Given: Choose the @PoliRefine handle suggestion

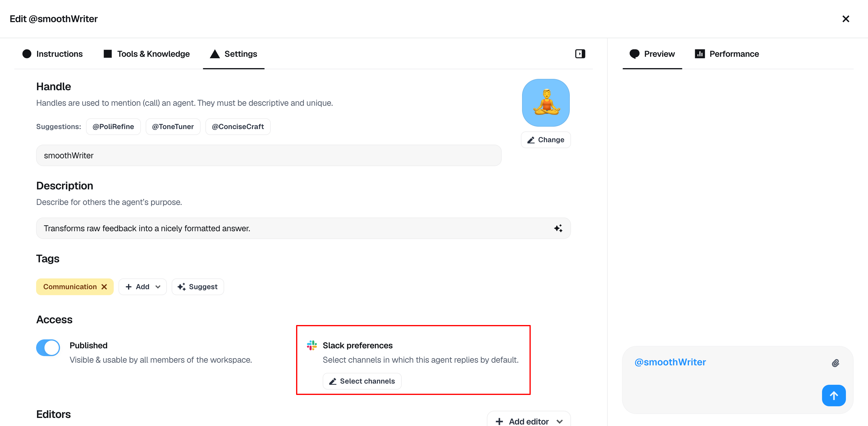Looking at the screenshot, I should click(x=113, y=127).
